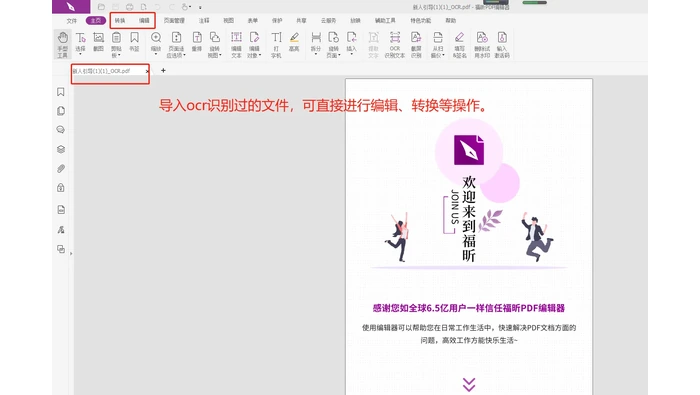
Task: Switch to the 主页 Home ribbon tab
Action: [96, 21]
